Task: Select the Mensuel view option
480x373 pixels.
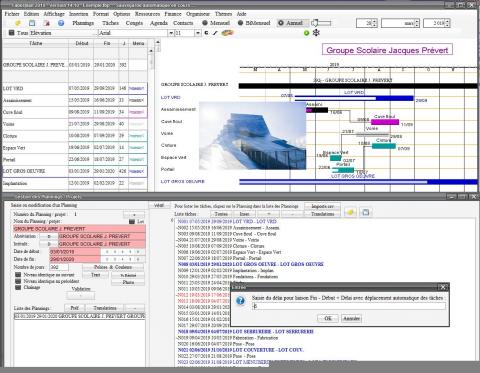Action: (x=216, y=23)
